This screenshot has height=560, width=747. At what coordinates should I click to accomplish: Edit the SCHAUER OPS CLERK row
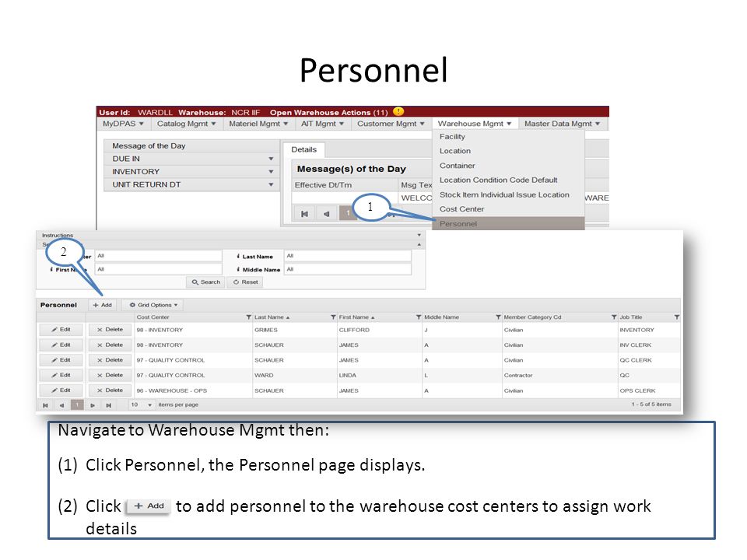click(61, 390)
